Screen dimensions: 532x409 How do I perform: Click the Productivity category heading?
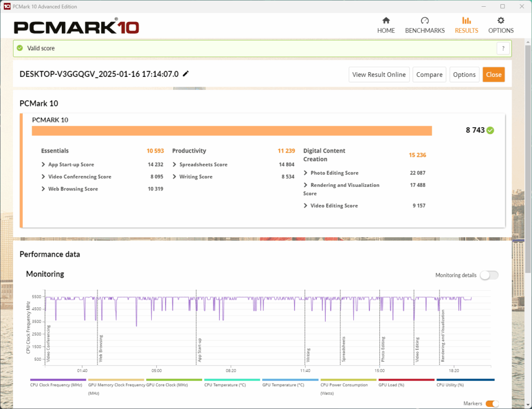pos(189,151)
